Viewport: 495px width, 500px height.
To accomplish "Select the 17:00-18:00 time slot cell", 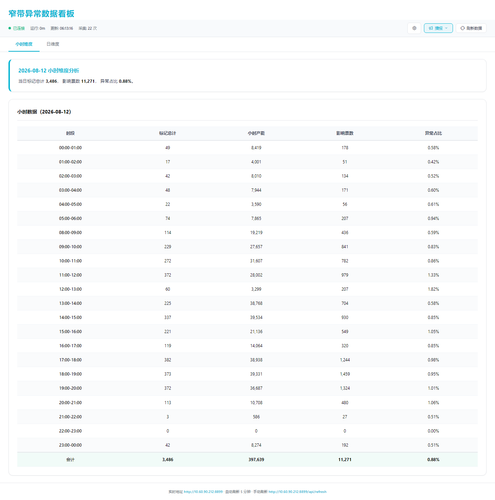I will click(x=70, y=360).
